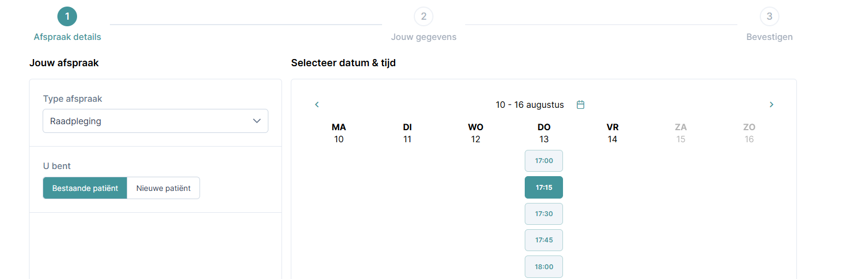Select Bestaande patiënt option
868x279 pixels.
click(85, 188)
